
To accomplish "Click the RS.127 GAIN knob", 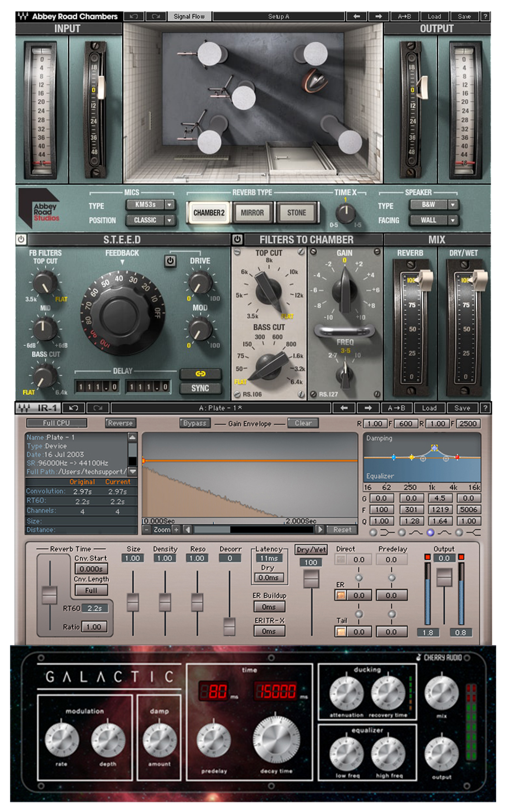I will click(x=344, y=291).
